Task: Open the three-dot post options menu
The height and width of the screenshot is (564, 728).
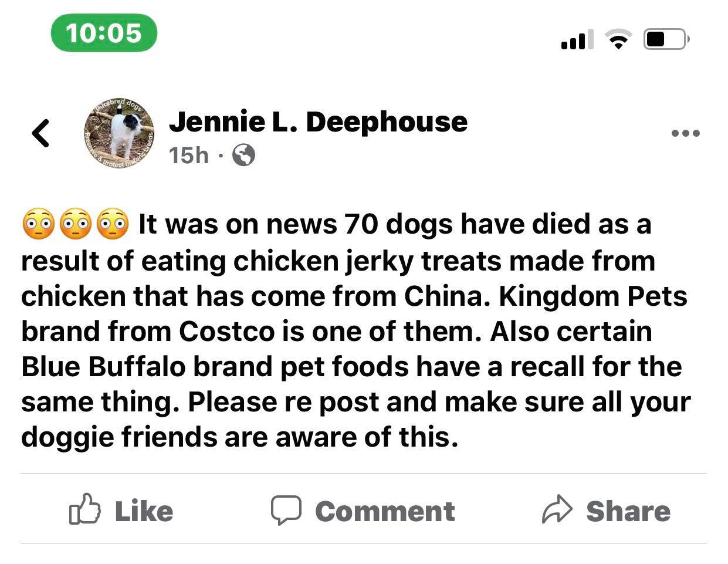Action: [685, 133]
